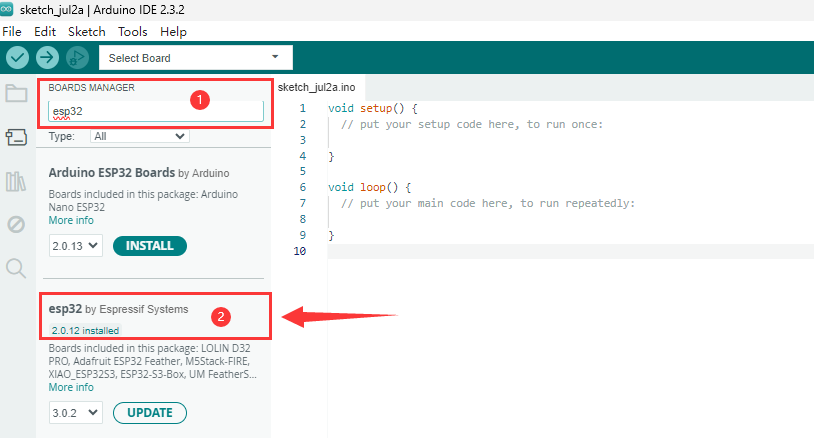Click the Verify checkmark button
Image resolution: width=814 pixels, height=438 pixels.
[17, 58]
